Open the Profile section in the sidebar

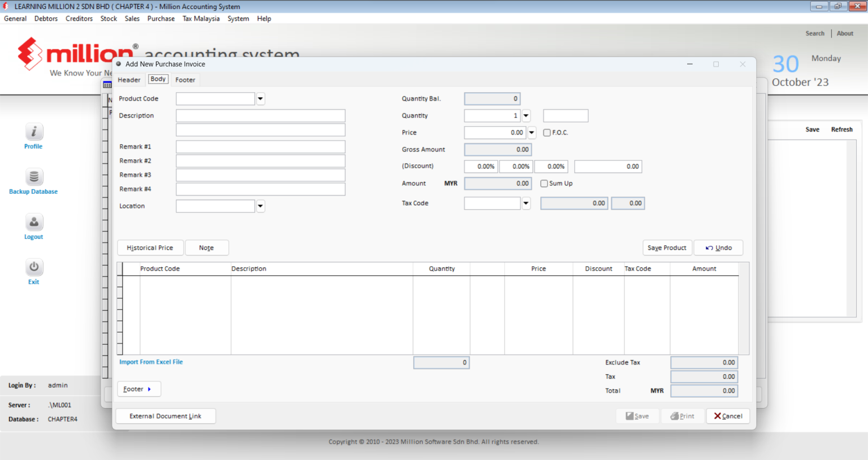33,132
